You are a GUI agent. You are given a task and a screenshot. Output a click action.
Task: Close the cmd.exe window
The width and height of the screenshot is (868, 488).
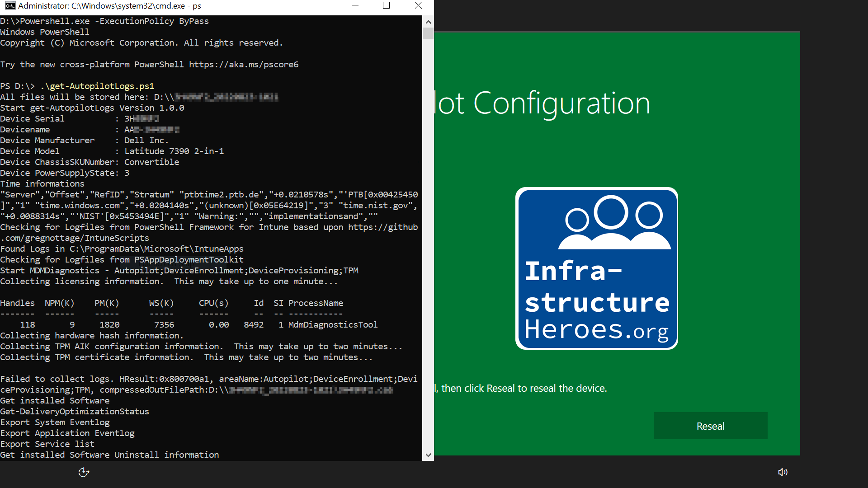418,5
